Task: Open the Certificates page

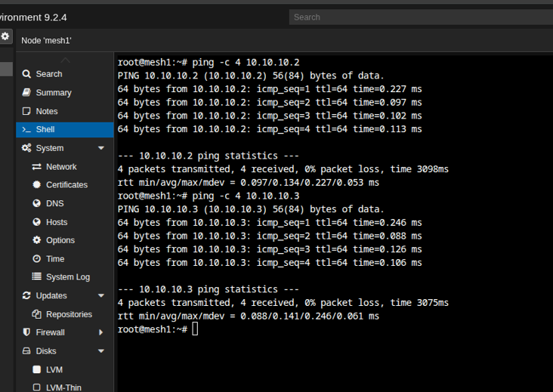Action: (x=65, y=185)
